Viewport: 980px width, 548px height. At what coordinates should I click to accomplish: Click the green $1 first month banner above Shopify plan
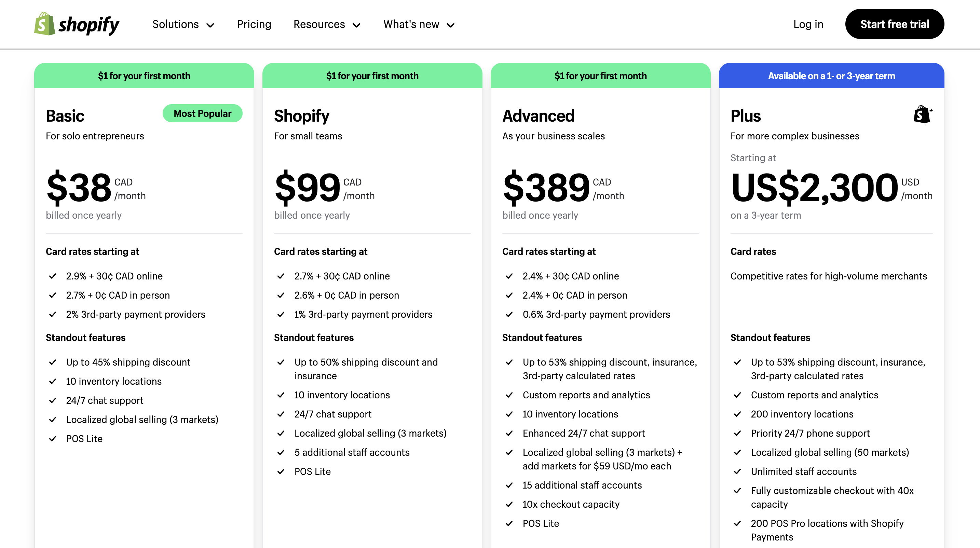[x=372, y=76]
